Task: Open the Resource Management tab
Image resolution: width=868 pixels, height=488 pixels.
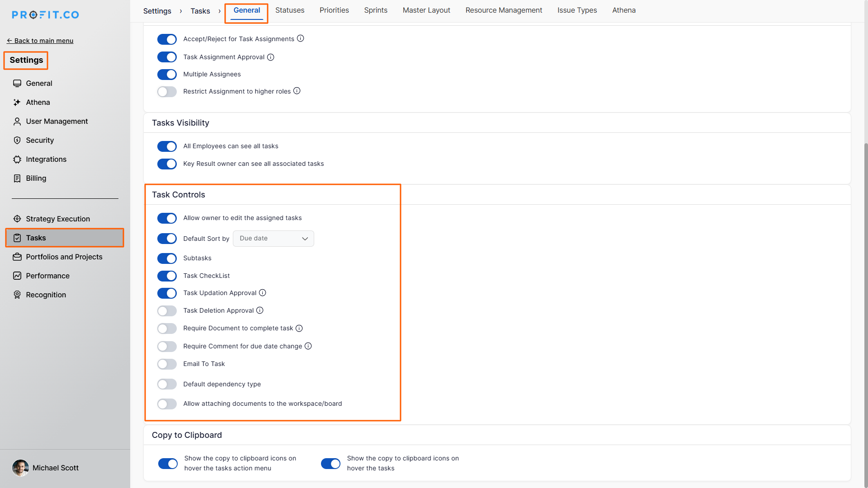Action: (x=504, y=10)
